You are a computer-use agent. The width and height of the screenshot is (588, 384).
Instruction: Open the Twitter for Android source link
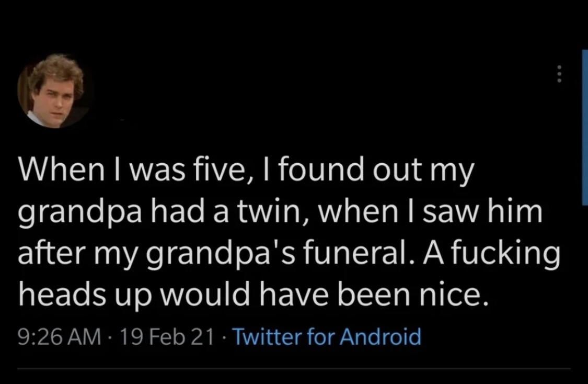326,336
